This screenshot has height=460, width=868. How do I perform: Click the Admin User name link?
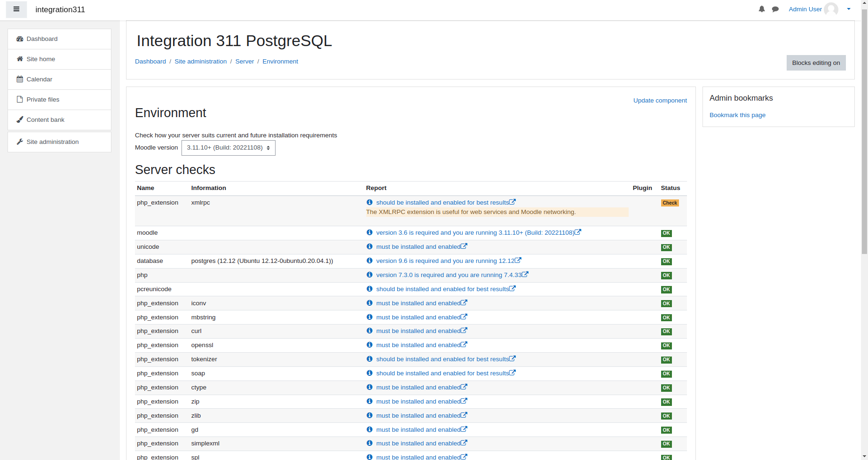pos(805,9)
